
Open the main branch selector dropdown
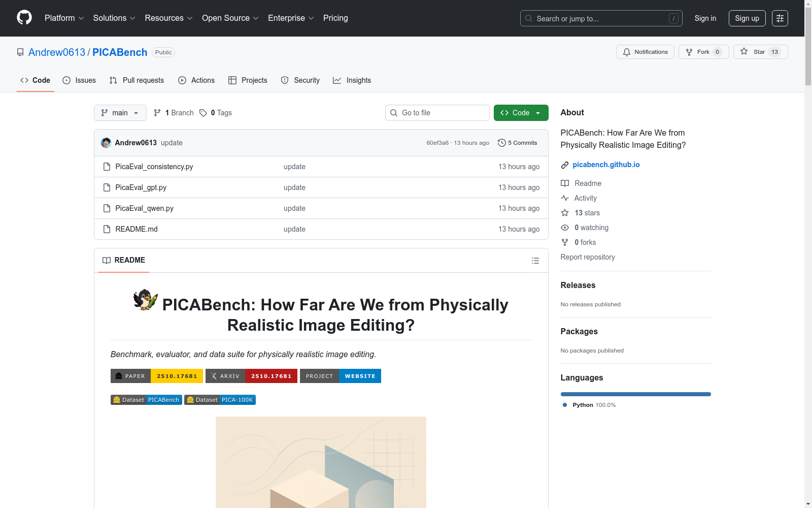[x=120, y=113]
